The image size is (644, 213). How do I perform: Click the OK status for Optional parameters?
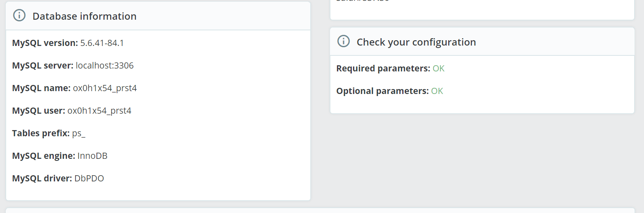point(437,91)
